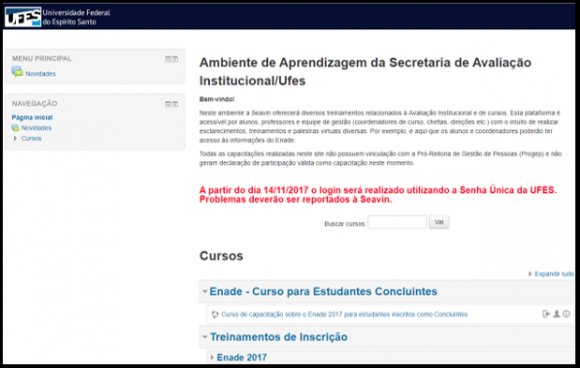Click the UFES logo in the header
This screenshot has width=580, height=368.
pos(23,17)
